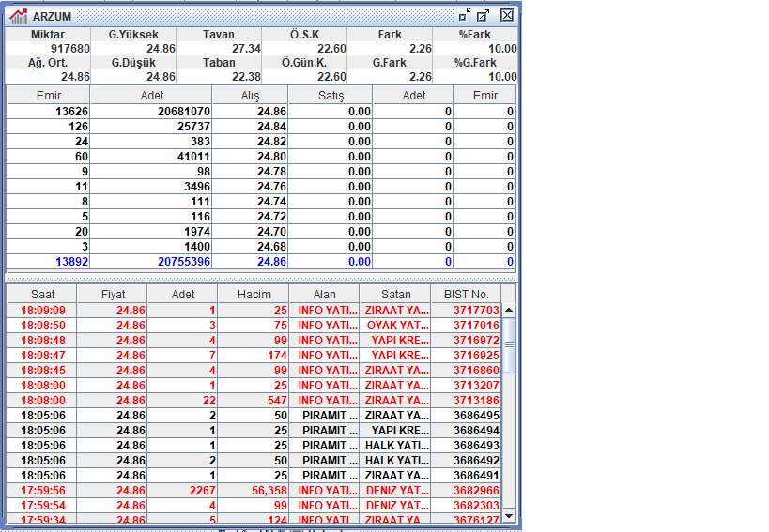This screenshot has height=532, width=769.
Task: Select the trade at 18:09:09
Action: (x=254, y=310)
